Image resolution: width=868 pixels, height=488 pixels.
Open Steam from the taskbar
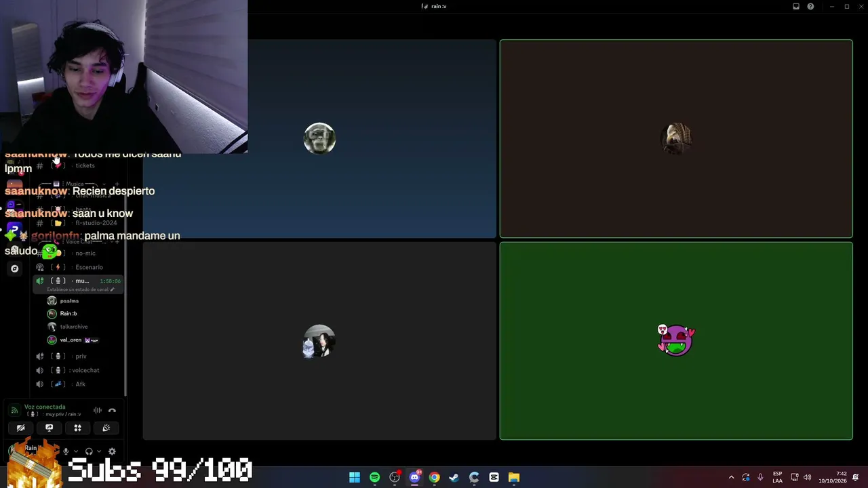tap(454, 478)
